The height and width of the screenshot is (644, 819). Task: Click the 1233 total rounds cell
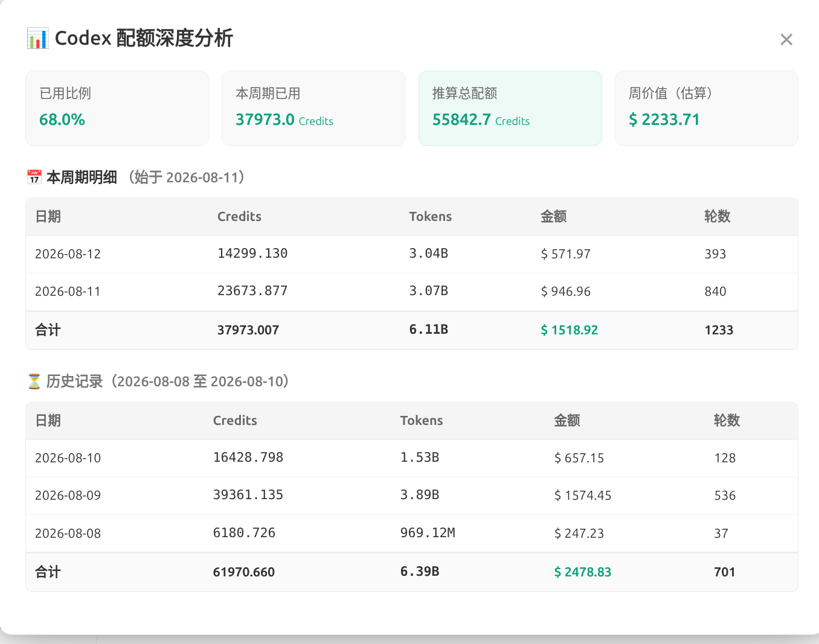coord(719,330)
